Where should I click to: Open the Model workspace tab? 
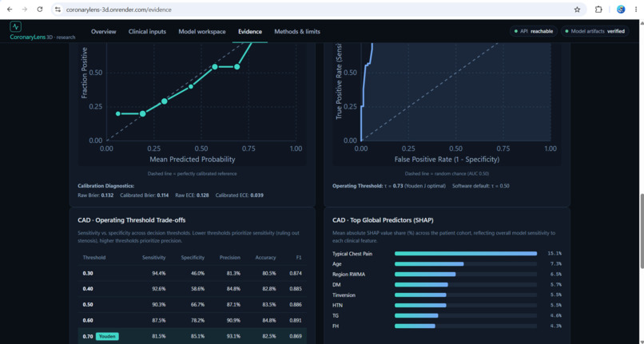[202, 32]
